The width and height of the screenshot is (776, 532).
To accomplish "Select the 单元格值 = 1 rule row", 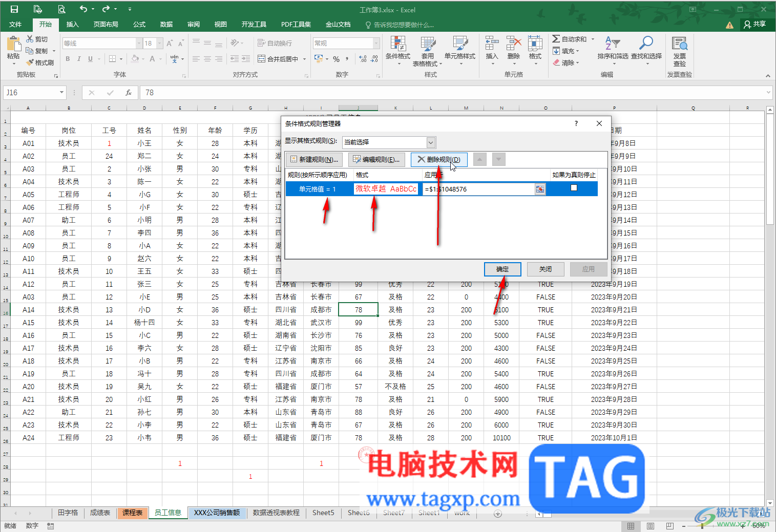I will (x=442, y=189).
